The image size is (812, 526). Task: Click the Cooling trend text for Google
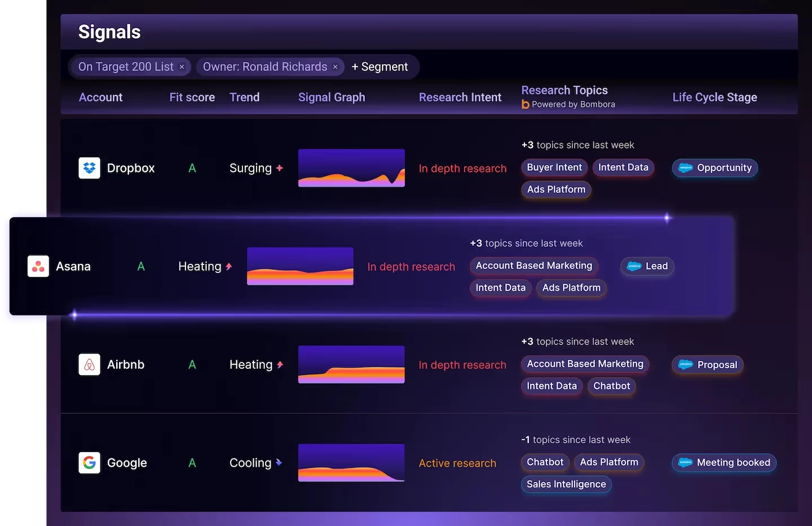point(250,463)
